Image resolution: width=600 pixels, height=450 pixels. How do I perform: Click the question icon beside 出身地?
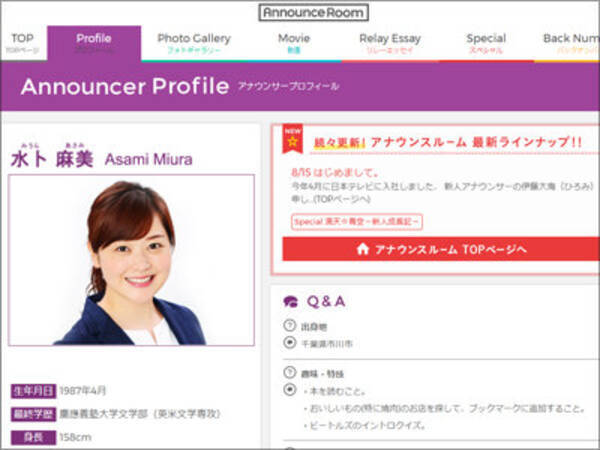click(x=290, y=326)
